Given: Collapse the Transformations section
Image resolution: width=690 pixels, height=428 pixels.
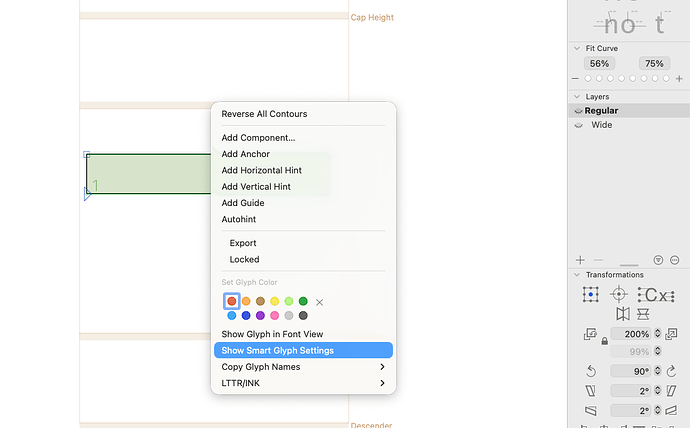Looking at the screenshot, I should tap(577, 274).
